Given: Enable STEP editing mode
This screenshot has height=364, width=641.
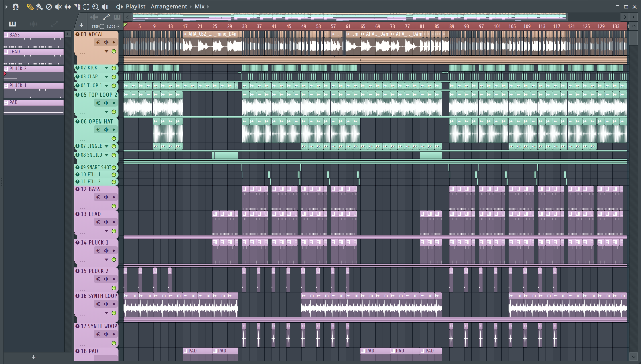Looking at the screenshot, I should pyautogui.click(x=102, y=26).
